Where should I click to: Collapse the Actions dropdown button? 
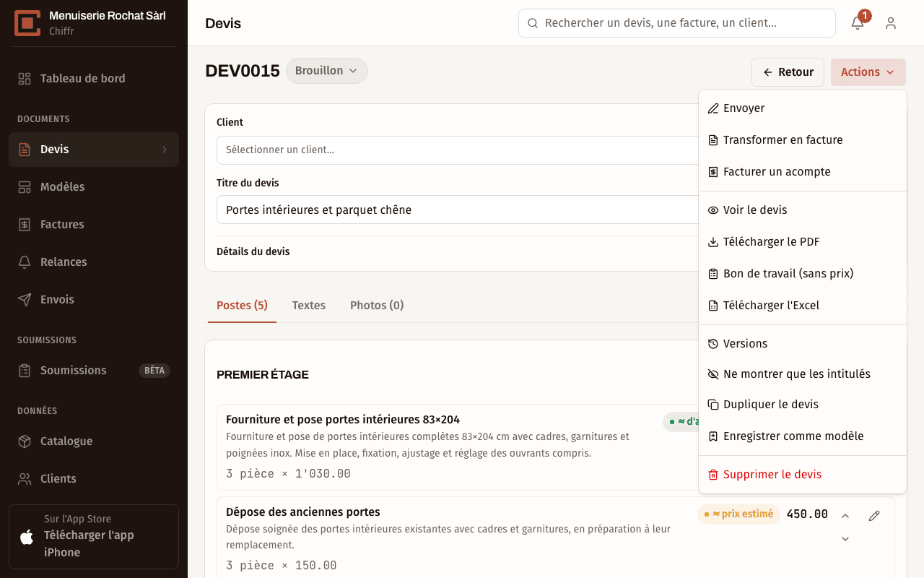click(868, 72)
